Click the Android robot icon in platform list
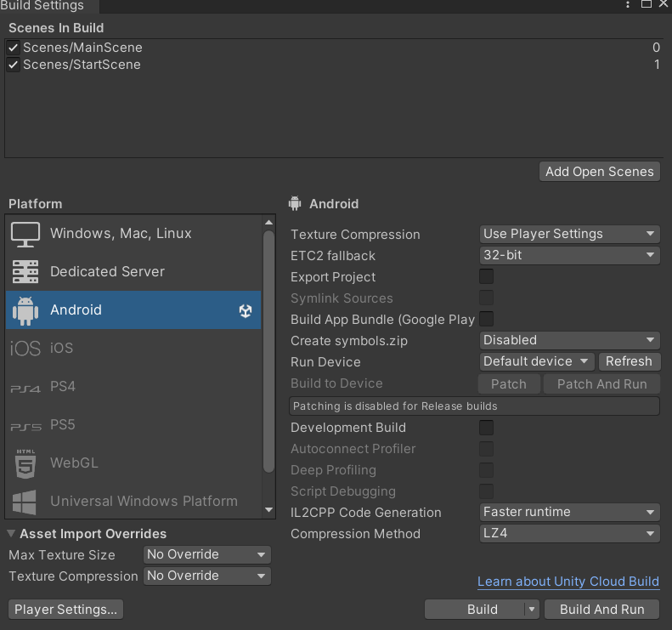Screen dimensions: 672x630 coord(25,310)
